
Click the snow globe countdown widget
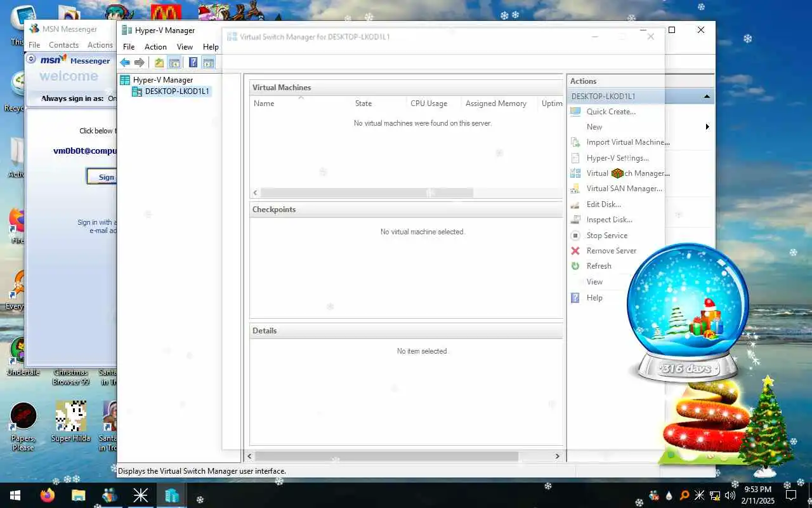pyautogui.click(x=688, y=312)
